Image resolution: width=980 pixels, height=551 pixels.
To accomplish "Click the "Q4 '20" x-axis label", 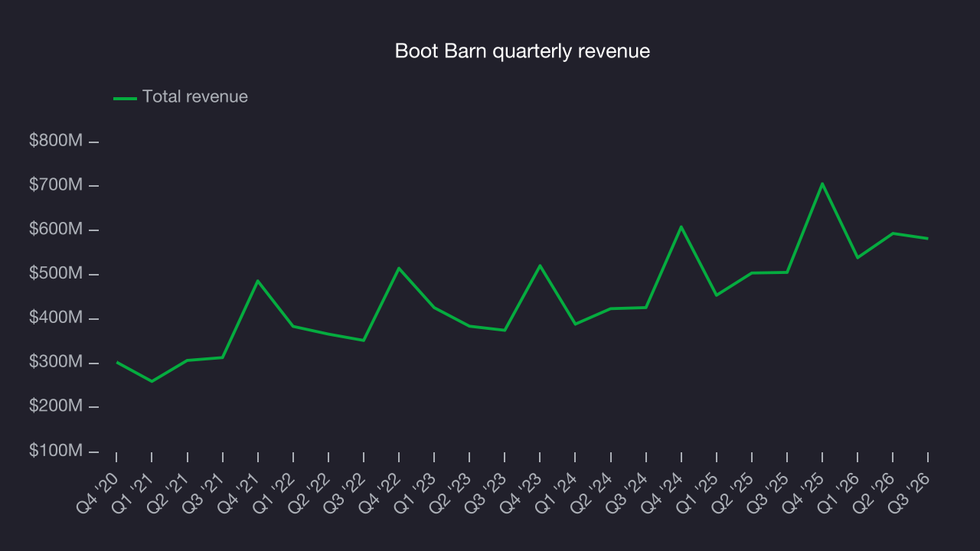I will tap(98, 492).
